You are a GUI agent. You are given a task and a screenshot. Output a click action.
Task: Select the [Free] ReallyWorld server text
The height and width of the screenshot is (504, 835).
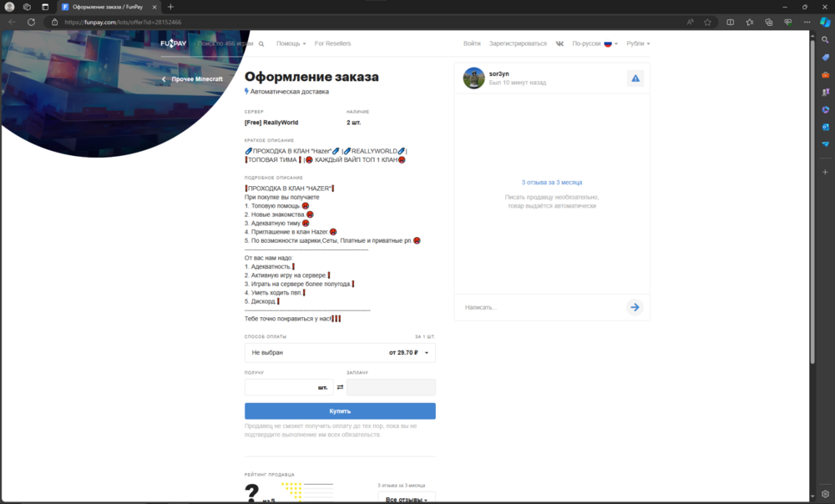(x=271, y=123)
